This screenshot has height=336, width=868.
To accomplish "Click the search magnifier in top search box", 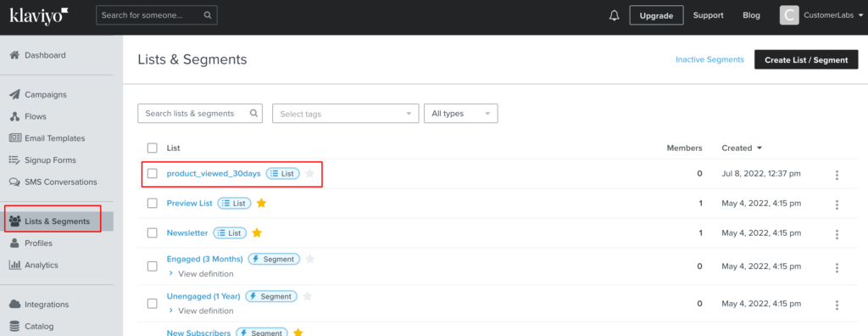I will (x=208, y=15).
